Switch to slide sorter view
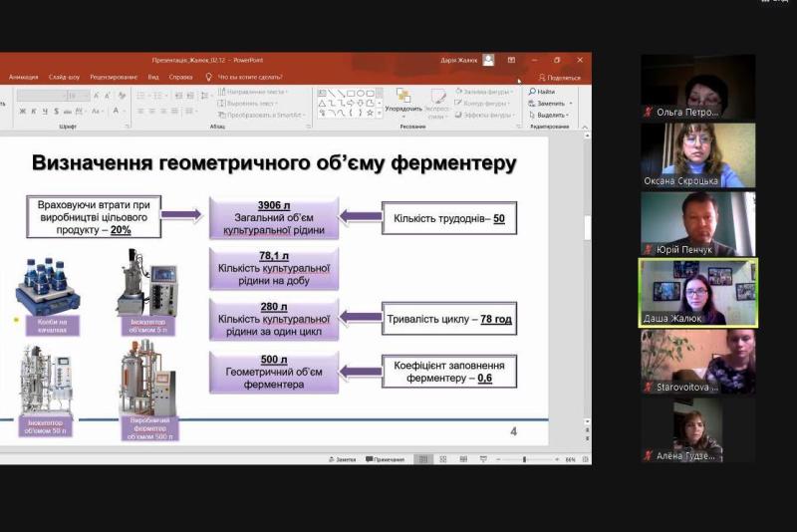 click(441, 459)
